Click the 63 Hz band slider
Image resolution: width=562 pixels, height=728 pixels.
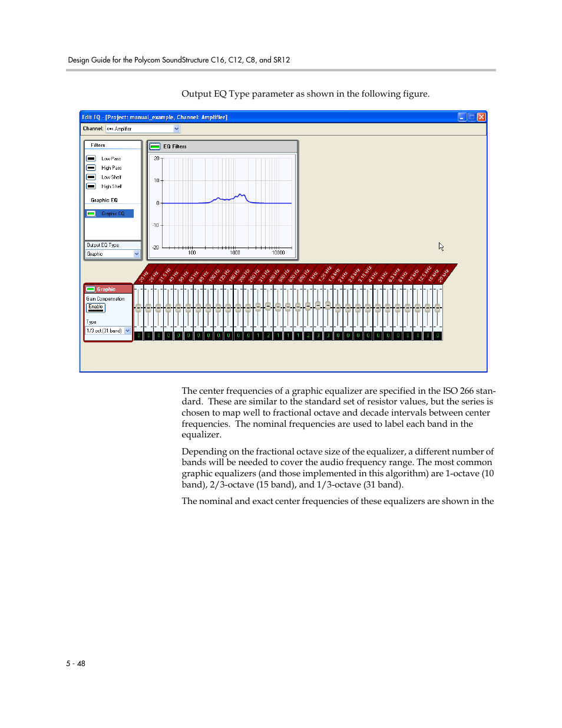(189, 307)
